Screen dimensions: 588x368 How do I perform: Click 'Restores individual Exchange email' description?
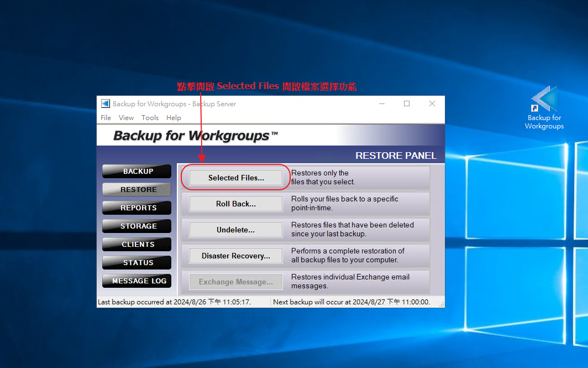pos(350,281)
